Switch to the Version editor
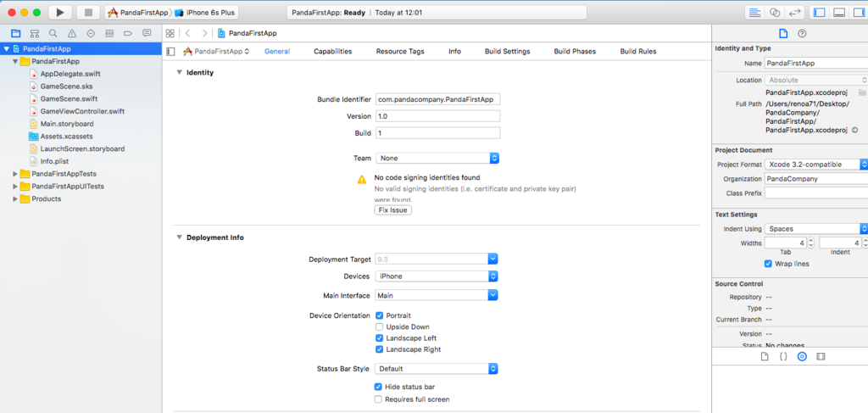 tap(795, 12)
